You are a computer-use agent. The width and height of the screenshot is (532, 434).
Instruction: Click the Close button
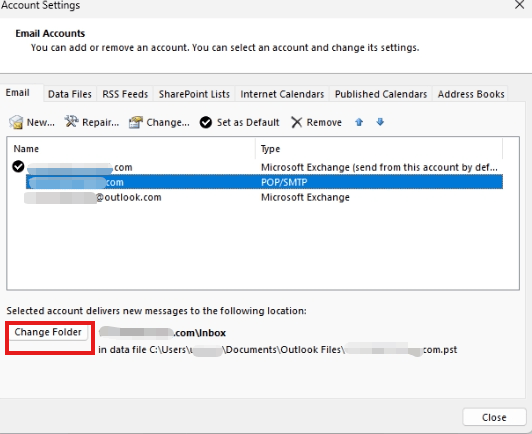coord(494,417)
